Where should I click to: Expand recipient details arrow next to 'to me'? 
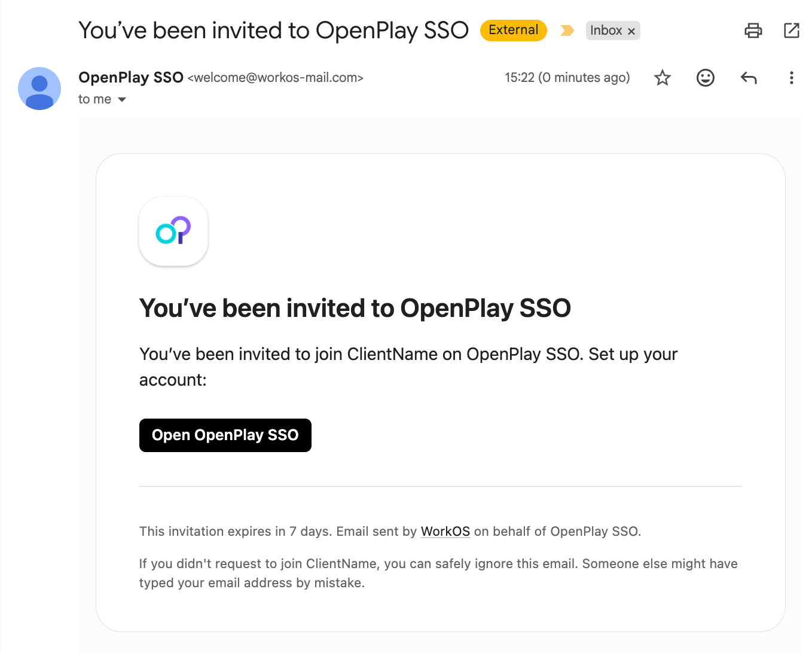(122, 100)
